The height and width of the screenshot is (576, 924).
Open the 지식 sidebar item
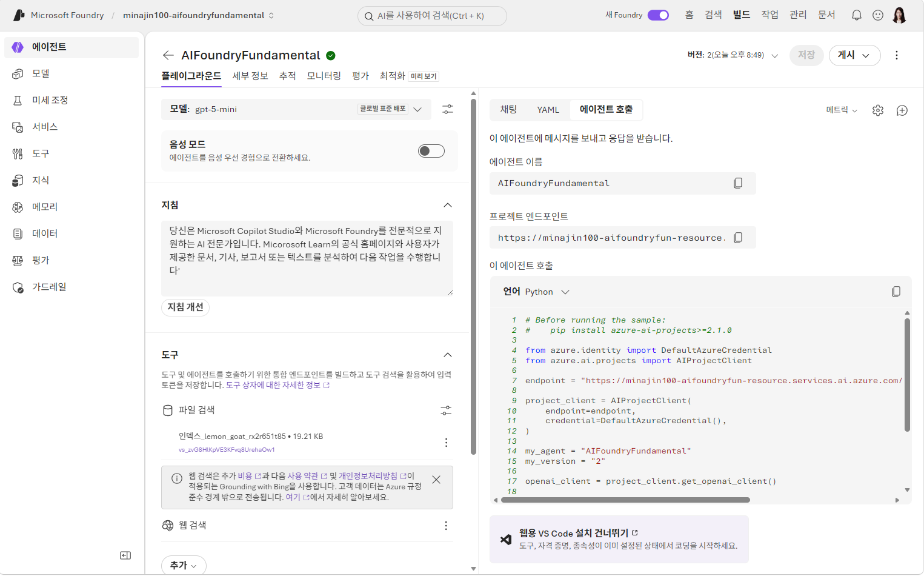(71, 181)
